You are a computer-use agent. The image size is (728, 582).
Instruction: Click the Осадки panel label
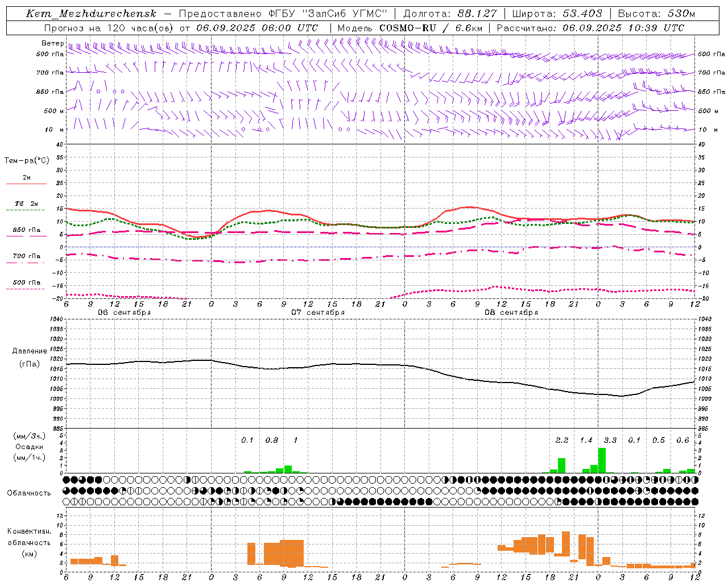pyautogui.click(x=30, y=447)
